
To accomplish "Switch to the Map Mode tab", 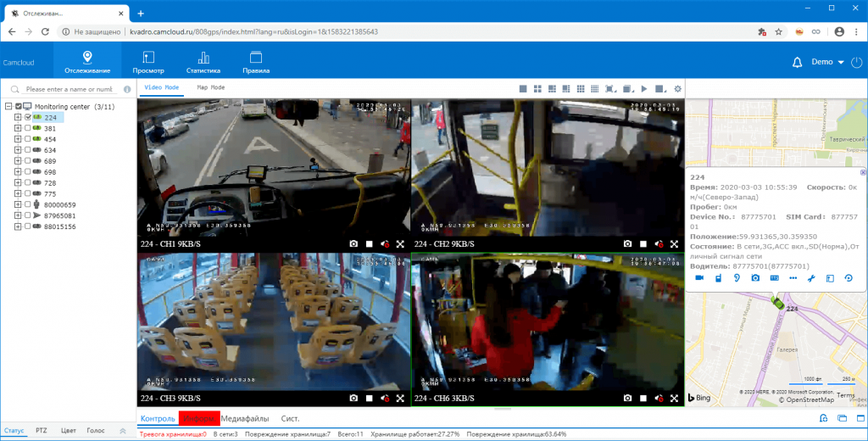I will pyautogui.click(x=211, y=87).
